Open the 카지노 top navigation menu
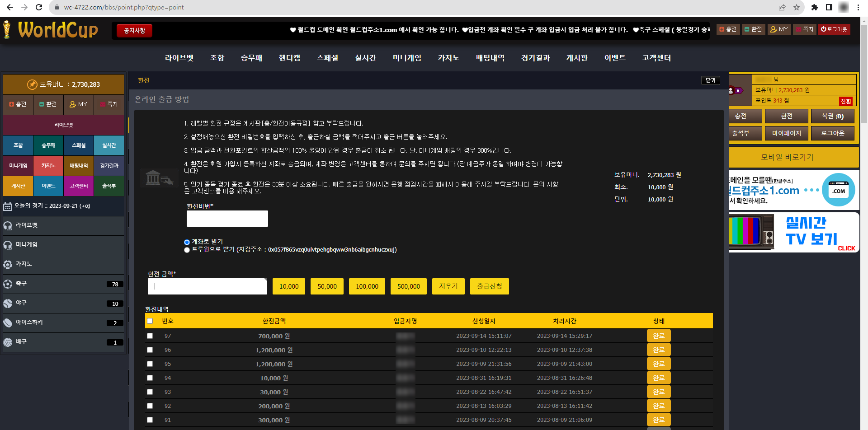This screenshot has height=430, width=868. (x=448, y=58)
